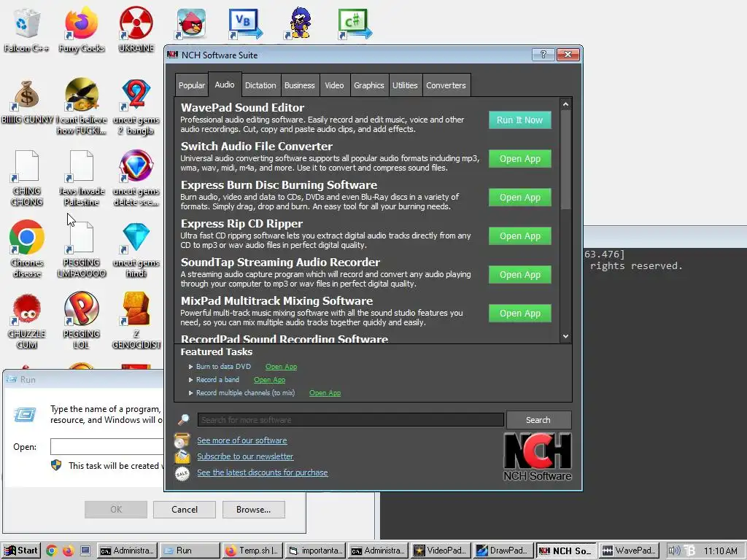Click the help question mark button

pyautogui.click(x=543, y=54)
